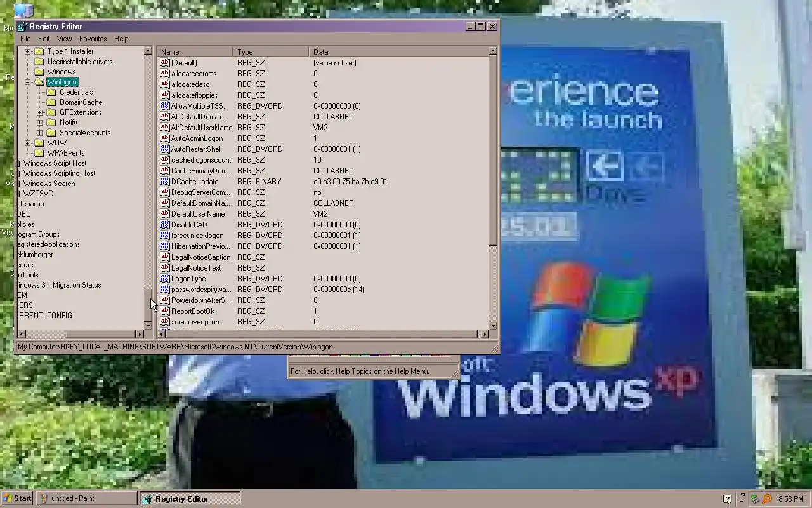Select the Userinstallable.drivers folder icon
Image resolution: width=812 pixels, height=508 pixels.
click(x=39, y=62)
